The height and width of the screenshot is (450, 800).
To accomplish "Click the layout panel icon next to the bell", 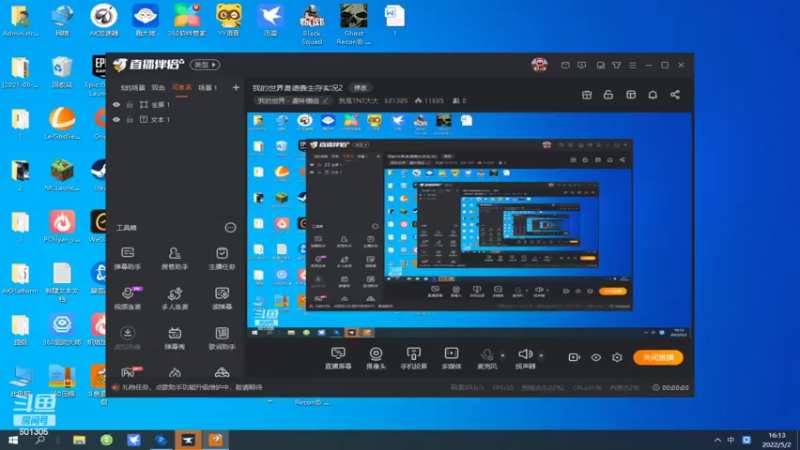I will pos(631,95).
